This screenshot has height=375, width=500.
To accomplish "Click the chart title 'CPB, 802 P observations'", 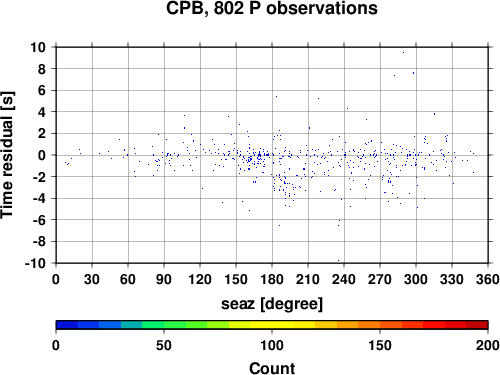I will pos(272,8).
